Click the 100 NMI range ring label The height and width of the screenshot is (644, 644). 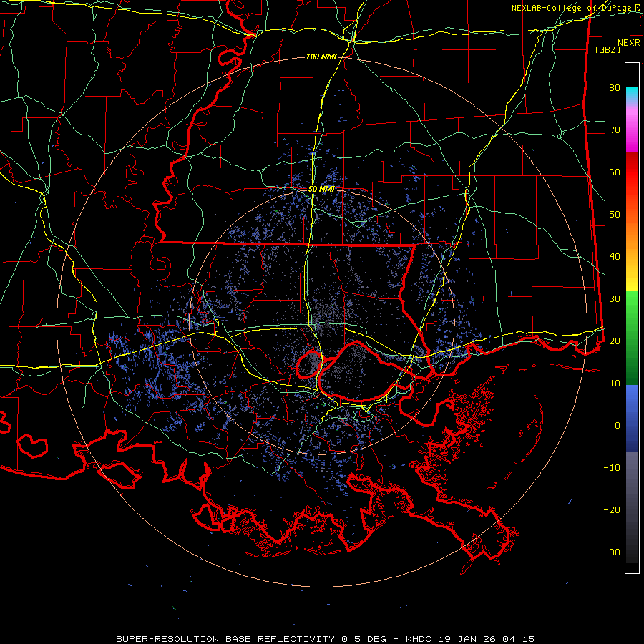321,57
